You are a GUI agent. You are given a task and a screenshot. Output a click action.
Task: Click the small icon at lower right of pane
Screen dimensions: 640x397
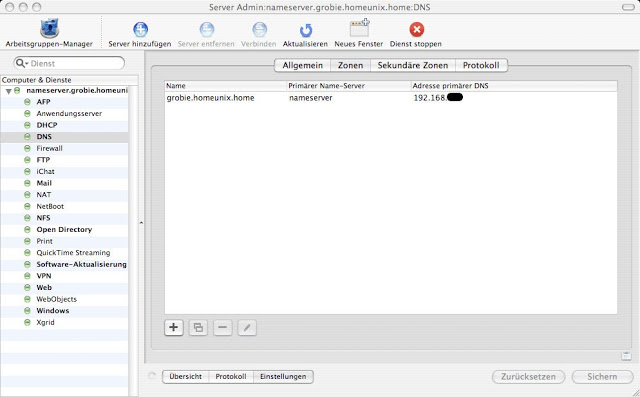click(x=626, y=356)
